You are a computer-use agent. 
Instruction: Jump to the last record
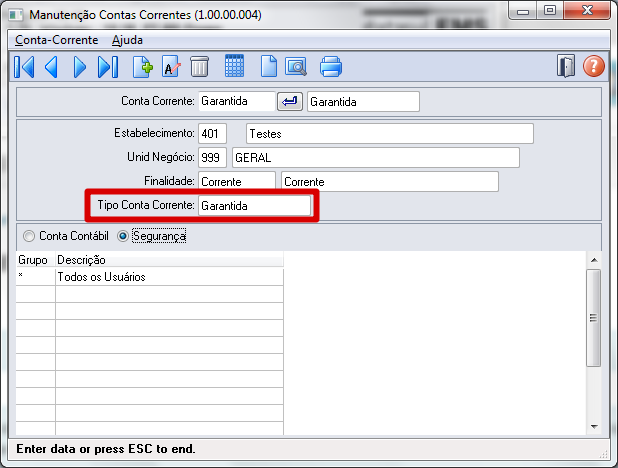[108, 67]
